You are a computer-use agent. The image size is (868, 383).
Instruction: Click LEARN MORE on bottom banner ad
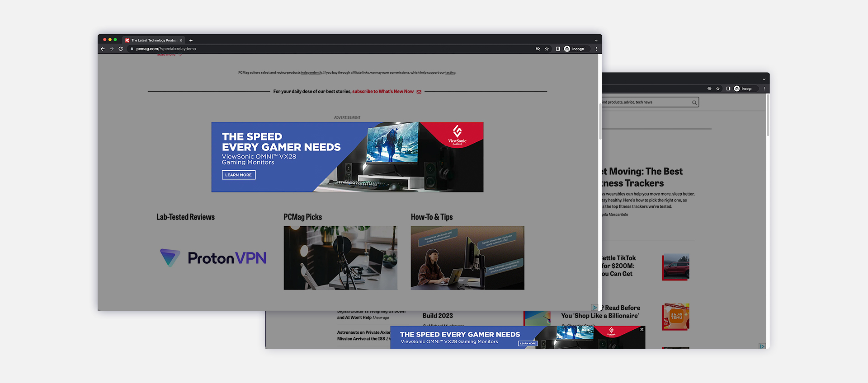[528, 344]
